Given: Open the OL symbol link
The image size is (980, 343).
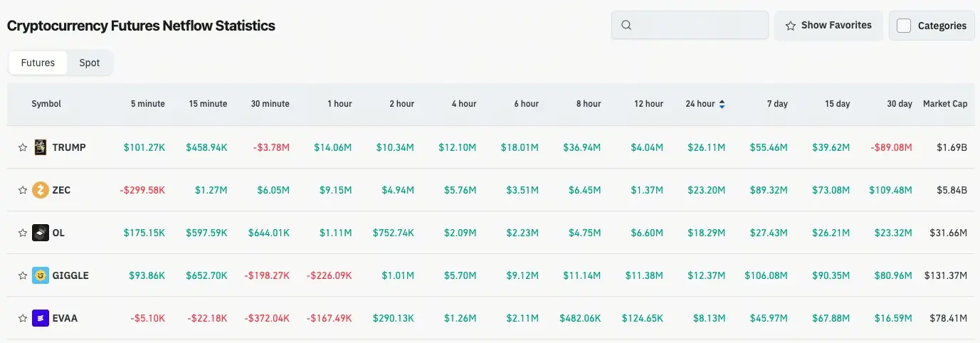Looking at the screenshot, I should 58,233.
